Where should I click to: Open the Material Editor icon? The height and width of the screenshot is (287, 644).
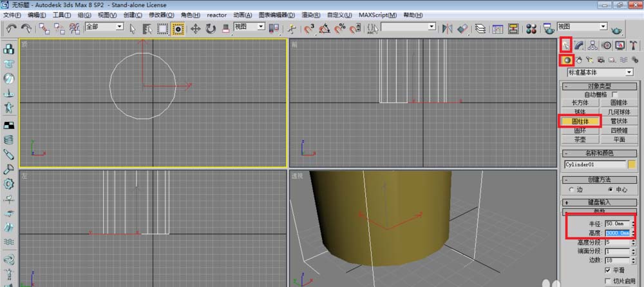pyautogui.click(x=531, y=28)
